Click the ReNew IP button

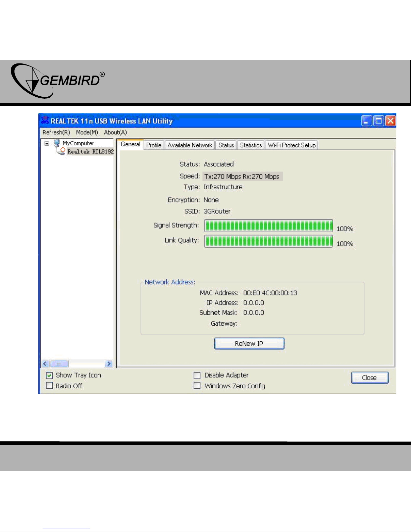[x=249, y=343]
